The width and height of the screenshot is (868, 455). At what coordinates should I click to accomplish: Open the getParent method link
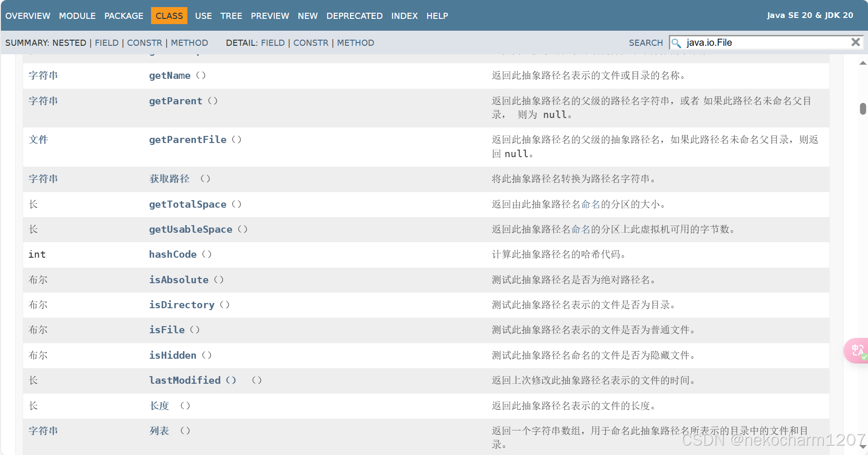(x=176, y=101)
